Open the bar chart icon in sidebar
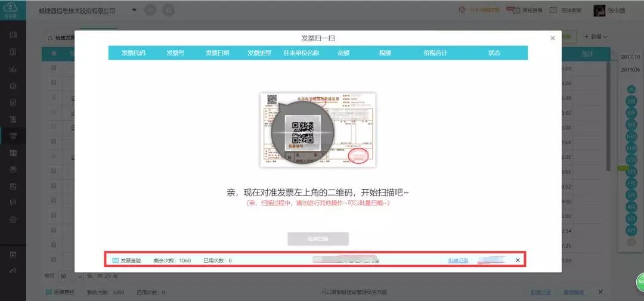644x301 pixels. pos(13,69)
